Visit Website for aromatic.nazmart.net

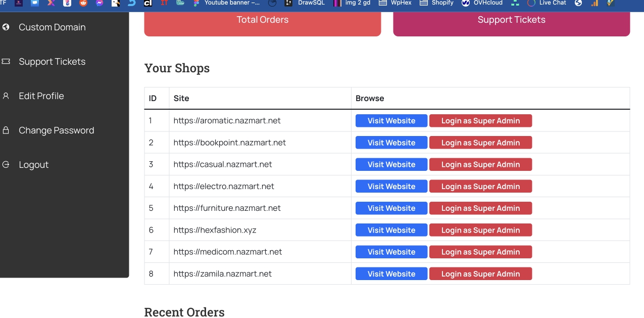pos(391,121)
